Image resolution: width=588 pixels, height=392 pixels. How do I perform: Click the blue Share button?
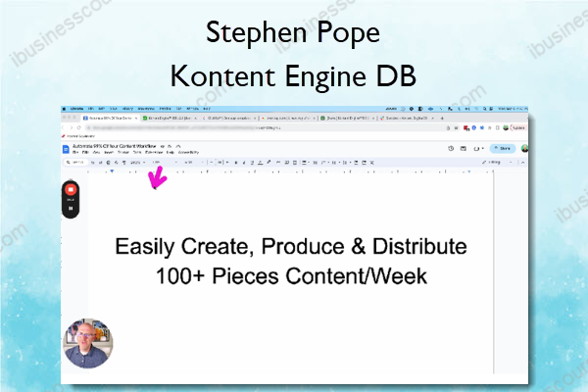pos(503,148)
